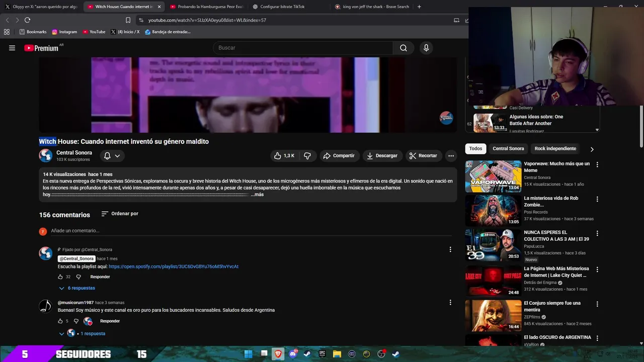Switch to the X Okyyy tab

41,7
